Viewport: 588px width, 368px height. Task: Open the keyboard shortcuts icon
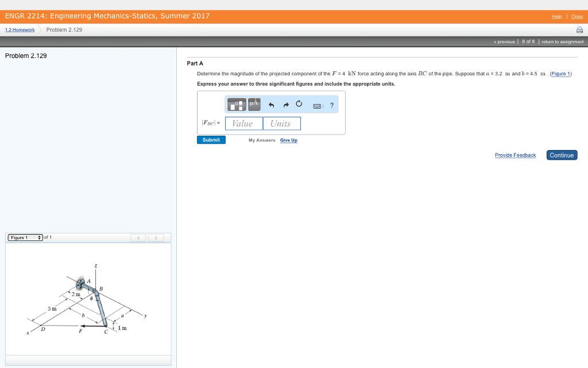coord(316,104)
